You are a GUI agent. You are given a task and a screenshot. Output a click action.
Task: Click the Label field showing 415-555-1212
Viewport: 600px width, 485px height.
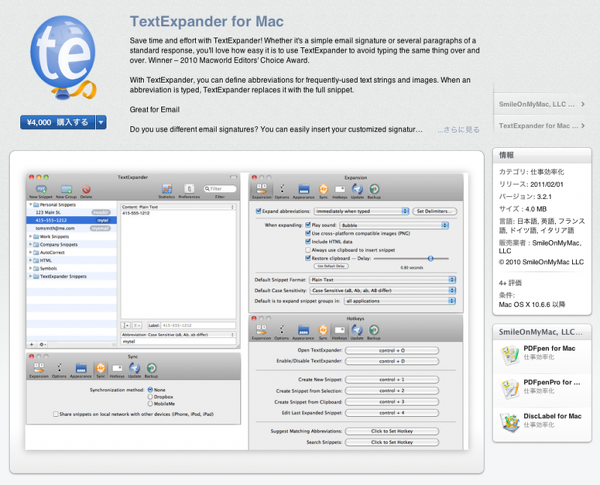[198, 325]
